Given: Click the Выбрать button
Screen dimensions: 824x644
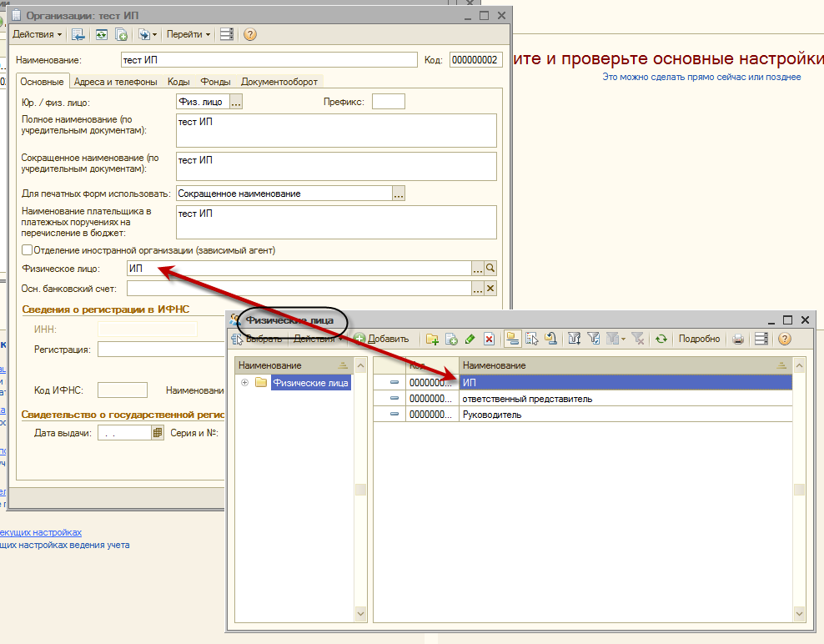Looking at the screenshot, I should pyautogui.click(x=257, y=339).
